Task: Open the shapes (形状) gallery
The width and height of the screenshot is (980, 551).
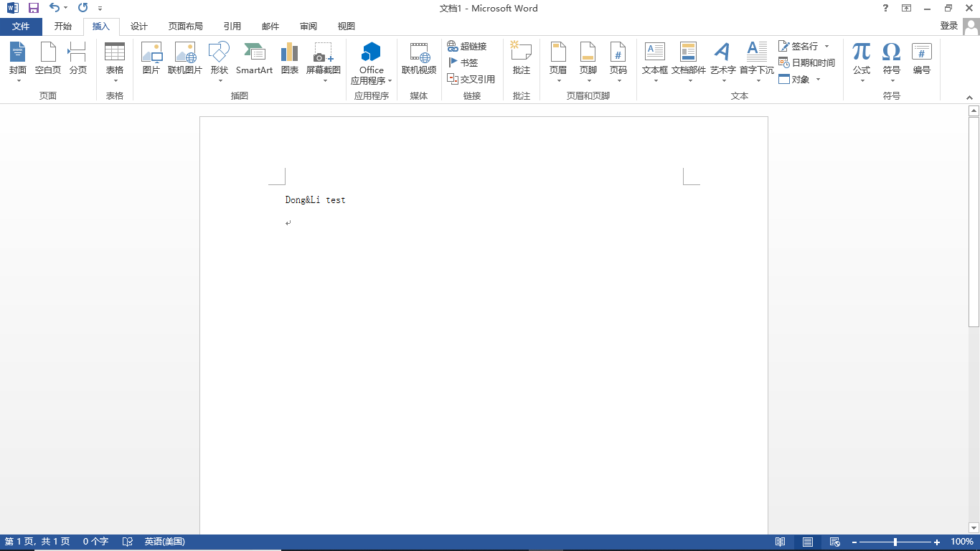Action: [220, 62]
